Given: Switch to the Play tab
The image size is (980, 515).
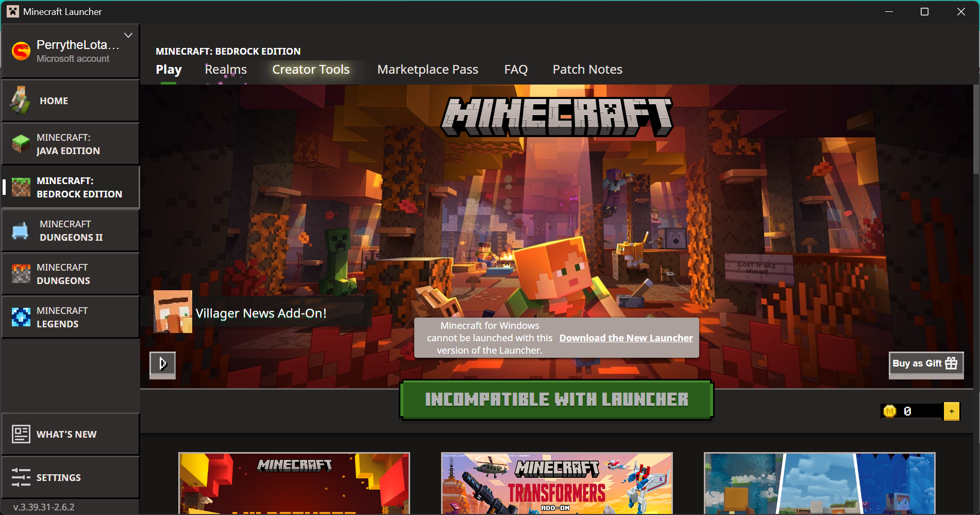Looking at the screenshot, I should (x=168, y=70).
